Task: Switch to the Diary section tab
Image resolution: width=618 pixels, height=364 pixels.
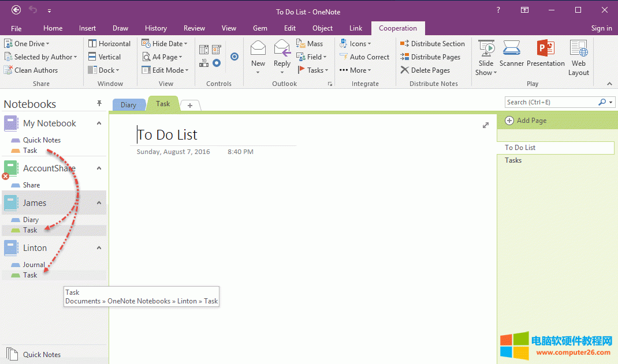Action: 128,105
